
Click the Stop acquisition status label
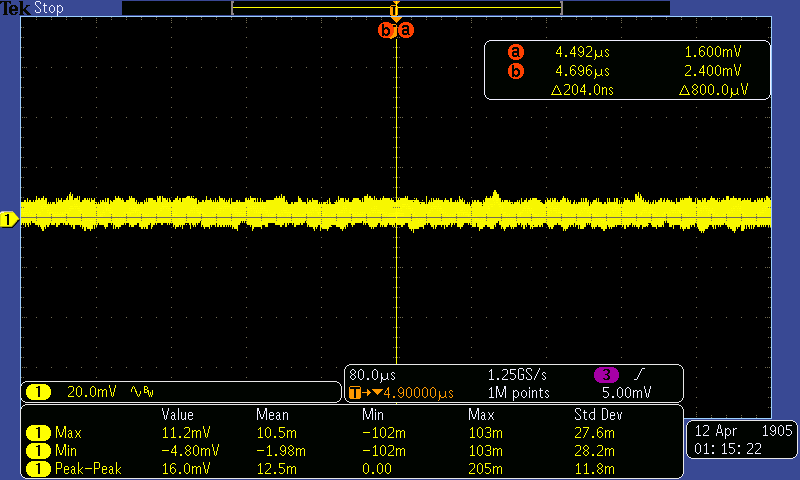48,8
